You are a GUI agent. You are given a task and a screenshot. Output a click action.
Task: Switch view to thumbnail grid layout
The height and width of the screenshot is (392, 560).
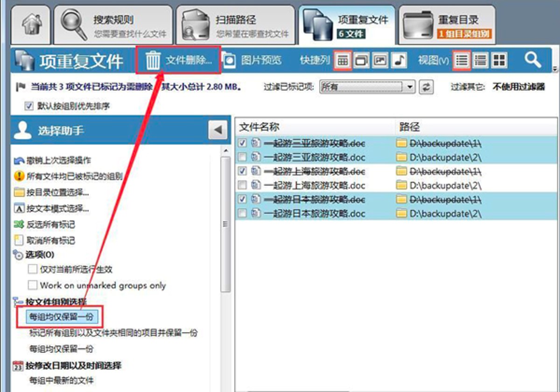click(x=500, y=59)
